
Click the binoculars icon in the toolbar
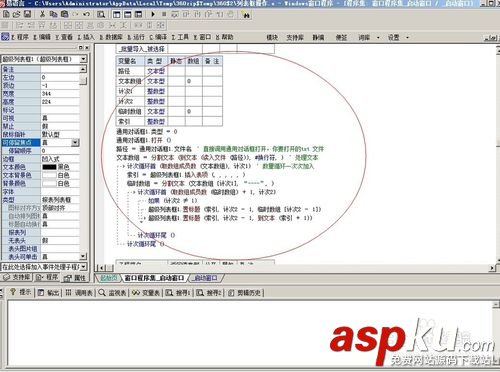246,15
